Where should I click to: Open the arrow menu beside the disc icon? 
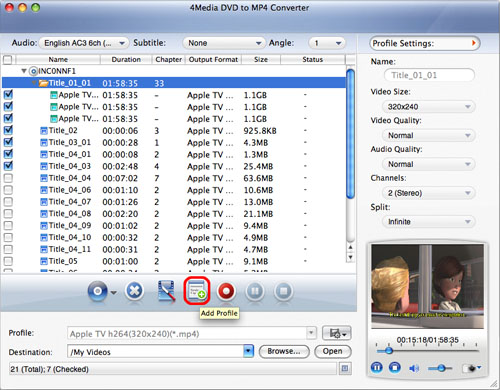(114, 293)
